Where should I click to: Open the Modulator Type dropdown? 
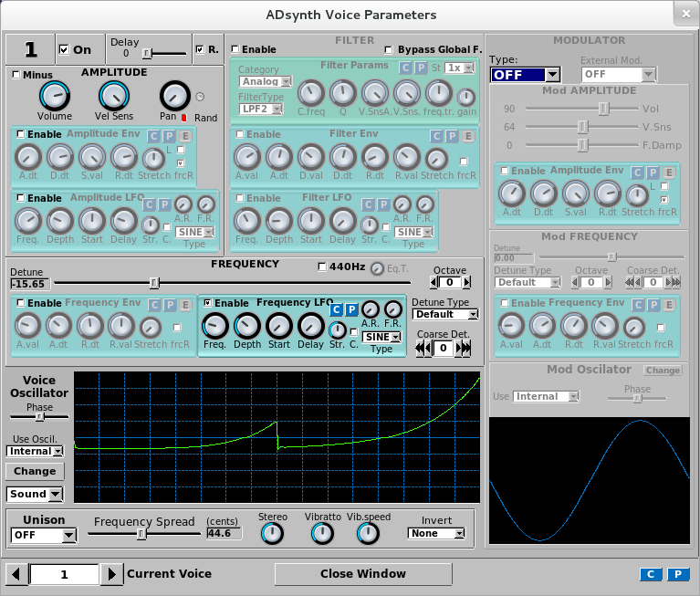[x=526, y=75]
